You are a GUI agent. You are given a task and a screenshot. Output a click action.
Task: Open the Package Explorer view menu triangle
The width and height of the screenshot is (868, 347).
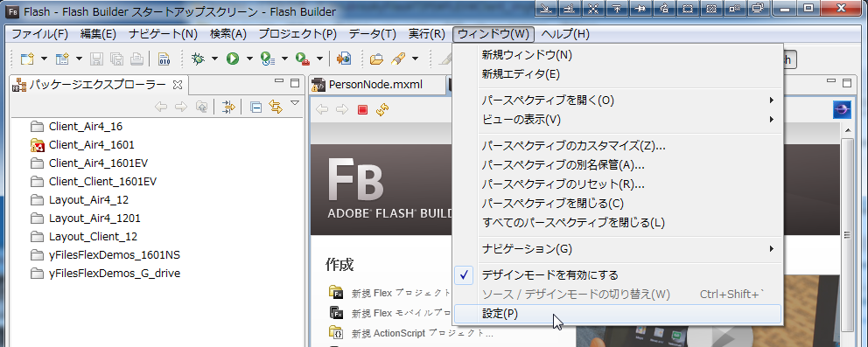pyautogui.click(x=295, y=103)
